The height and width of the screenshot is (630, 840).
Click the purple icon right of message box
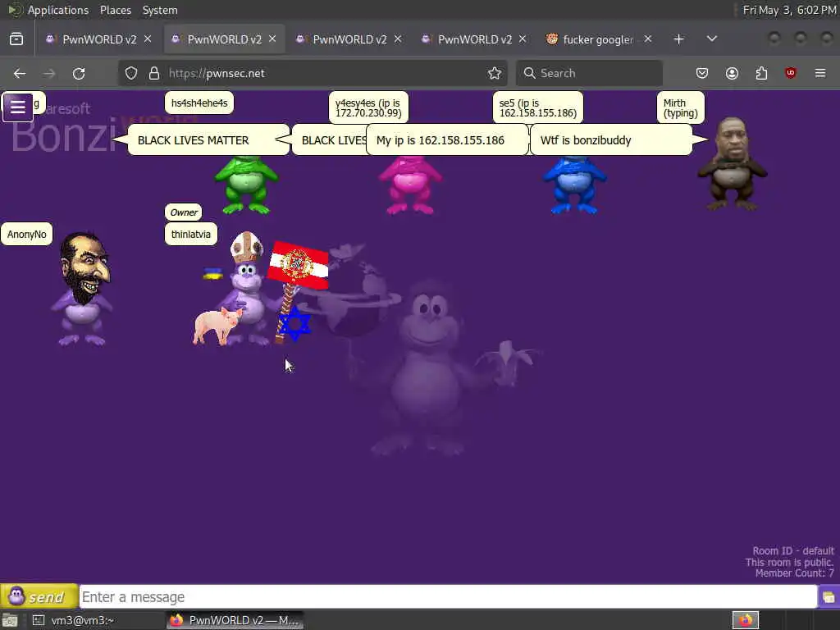click(x=829, y=597)
